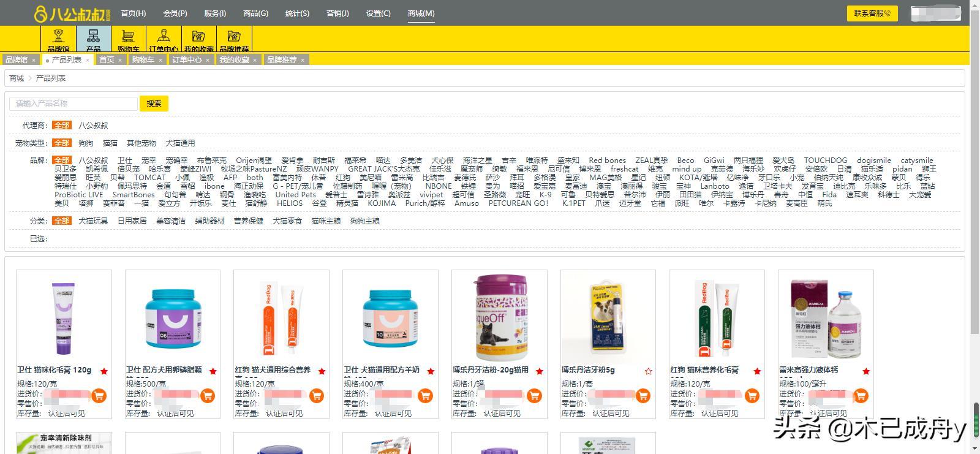This screenshot has width=980, height=454.
Task: Click the 联系客服 button
Action: (872, 13)
